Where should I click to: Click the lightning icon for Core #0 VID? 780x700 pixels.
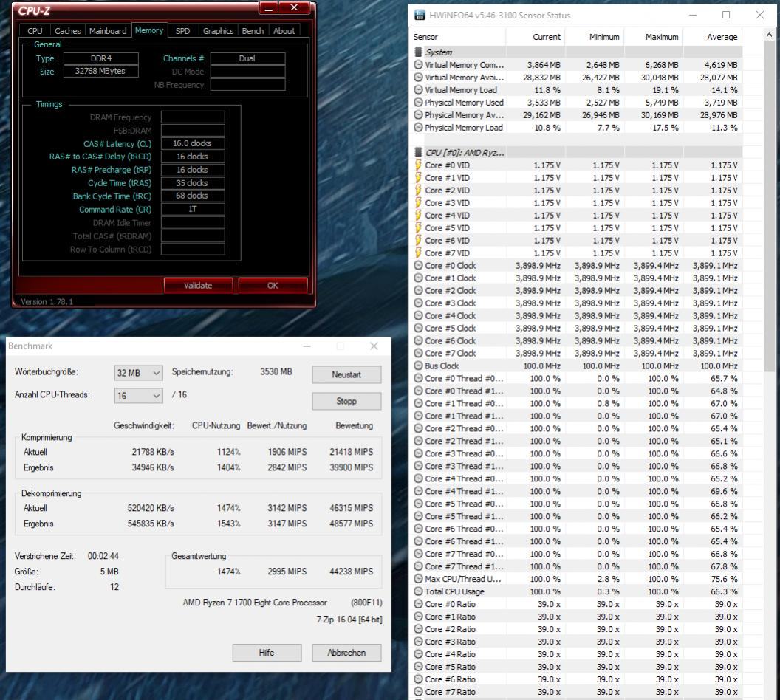tap(418, 165)
